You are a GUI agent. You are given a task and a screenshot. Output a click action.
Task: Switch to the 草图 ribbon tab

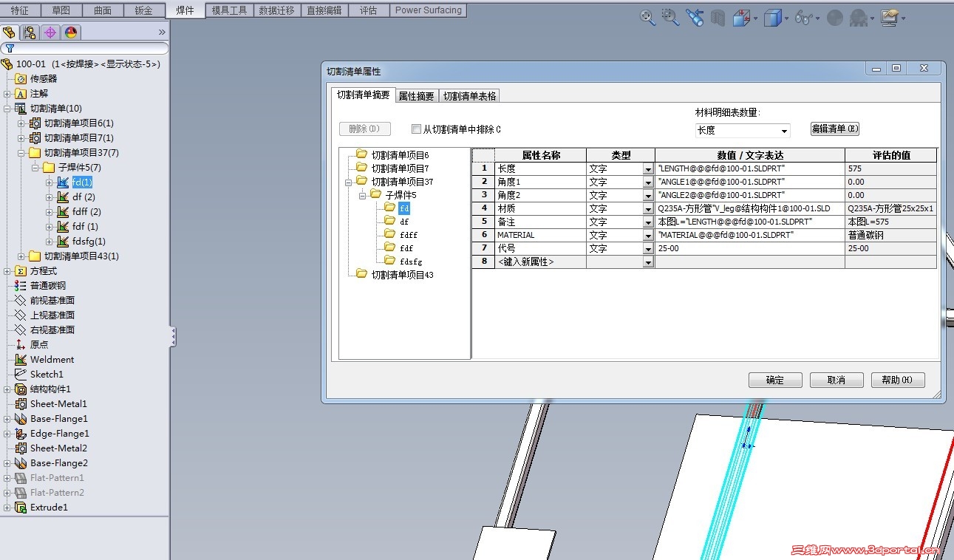(x=61, y=10)
